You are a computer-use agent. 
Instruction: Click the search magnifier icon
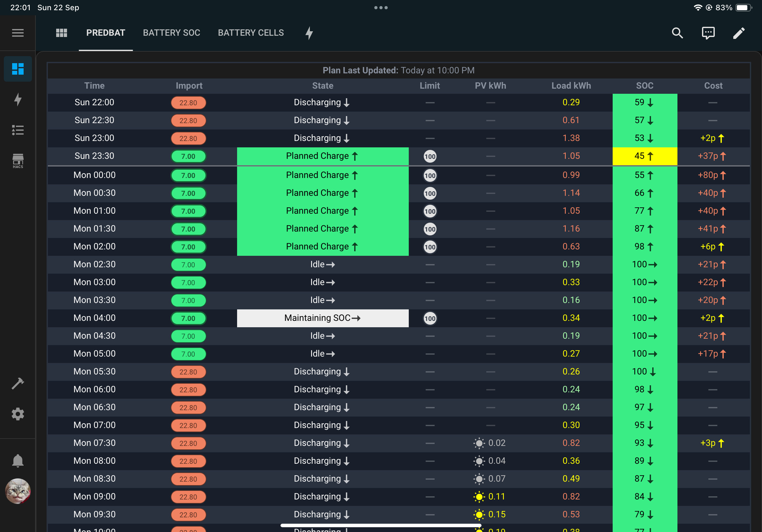[677, 33]
